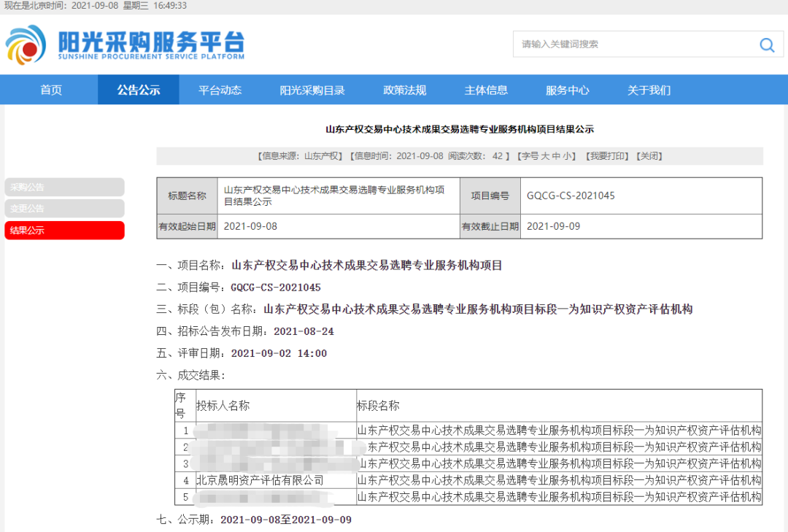
Task: Click the review date 2021-09-02 14:00
Action: click(279, 353)
